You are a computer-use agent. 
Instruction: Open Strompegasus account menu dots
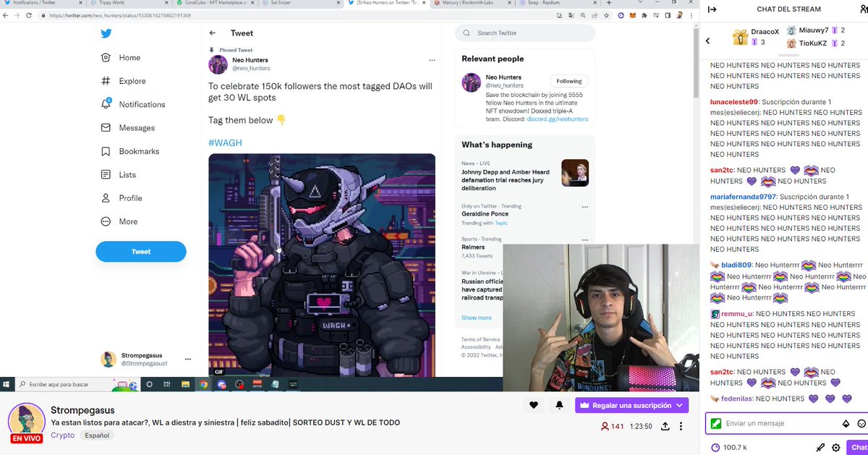coord(188,359)
